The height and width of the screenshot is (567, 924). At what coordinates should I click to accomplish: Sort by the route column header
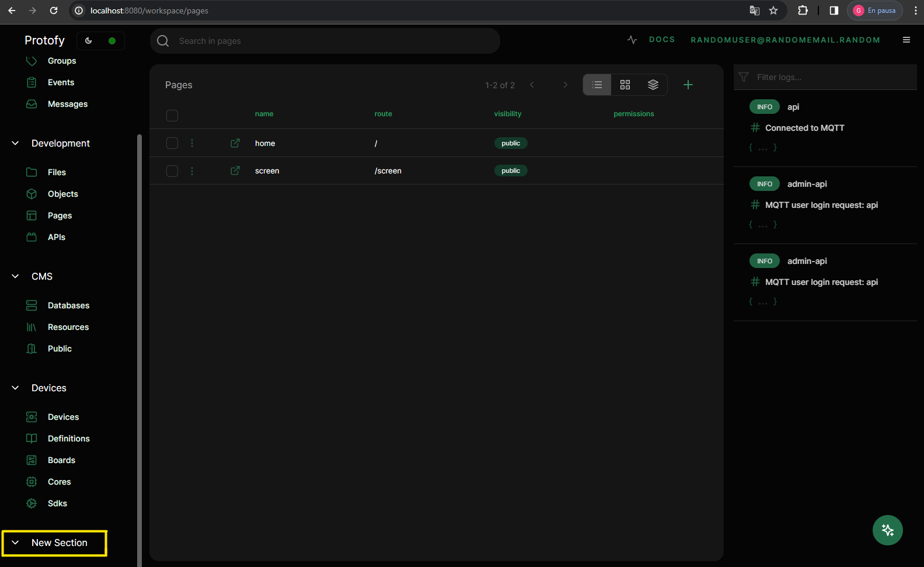pyautogui.click(x=383, y=114)
